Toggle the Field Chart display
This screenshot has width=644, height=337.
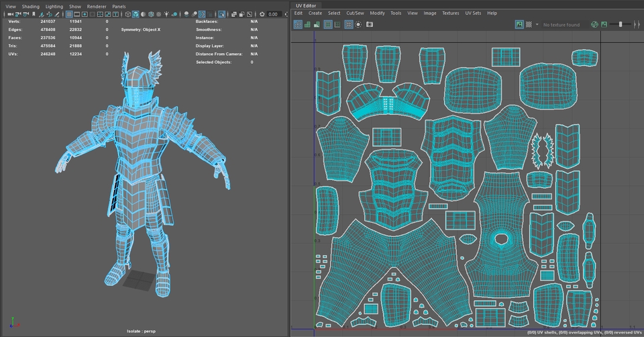tap(100, 14)
